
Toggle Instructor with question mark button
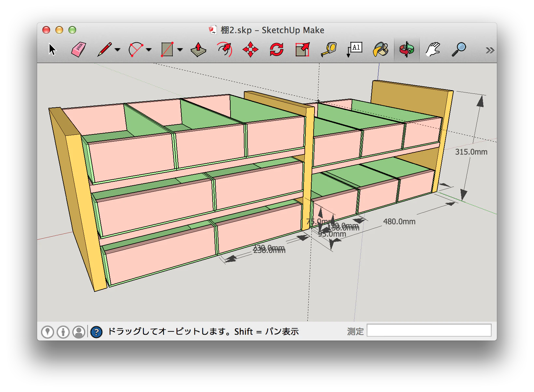tap(96, 332)
